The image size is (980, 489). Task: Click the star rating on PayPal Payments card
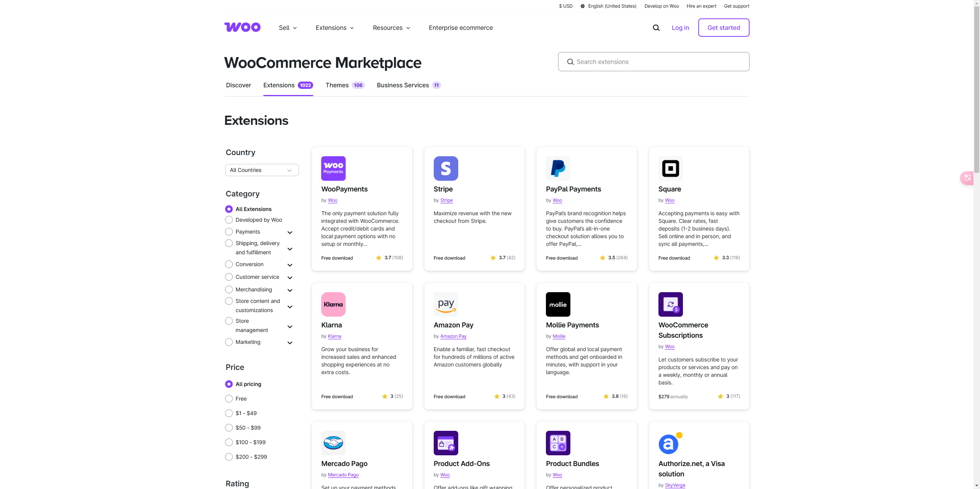[x=614, y=258]
